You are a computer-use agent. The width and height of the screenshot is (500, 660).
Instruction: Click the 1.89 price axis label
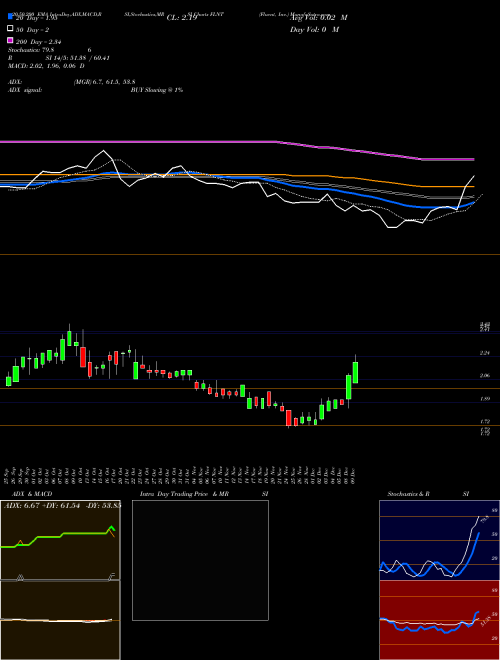[484, 398]
